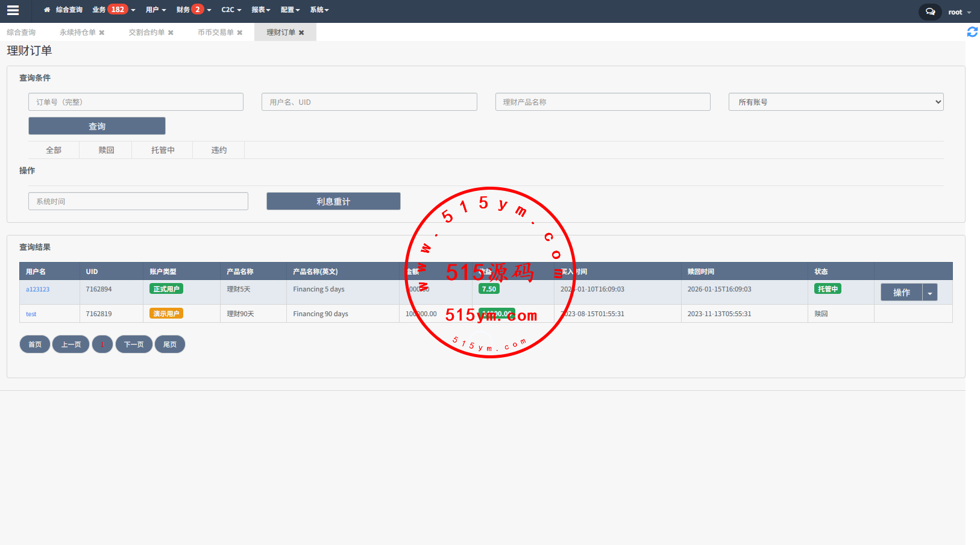Screen dimensions: 980x545
Task: Select the 赎回 filter tab
Action: click(x=106, y=150)
